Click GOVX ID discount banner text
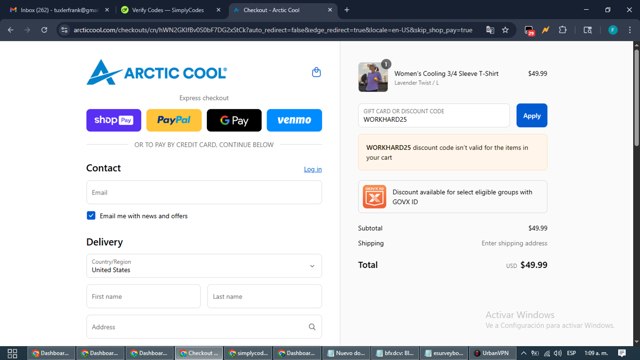640x360 pixels. click(x=462, y=197)
